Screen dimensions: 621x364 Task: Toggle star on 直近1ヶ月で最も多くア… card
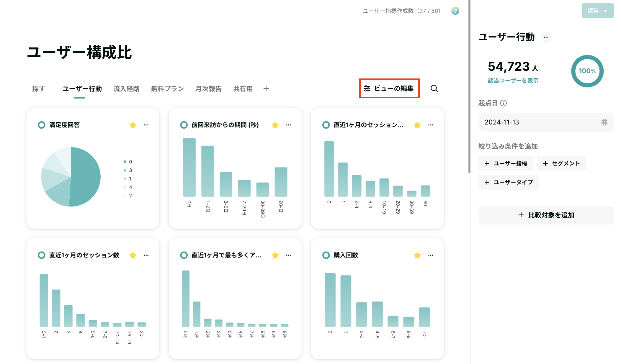pyautogui.click(x=275, y=255)
